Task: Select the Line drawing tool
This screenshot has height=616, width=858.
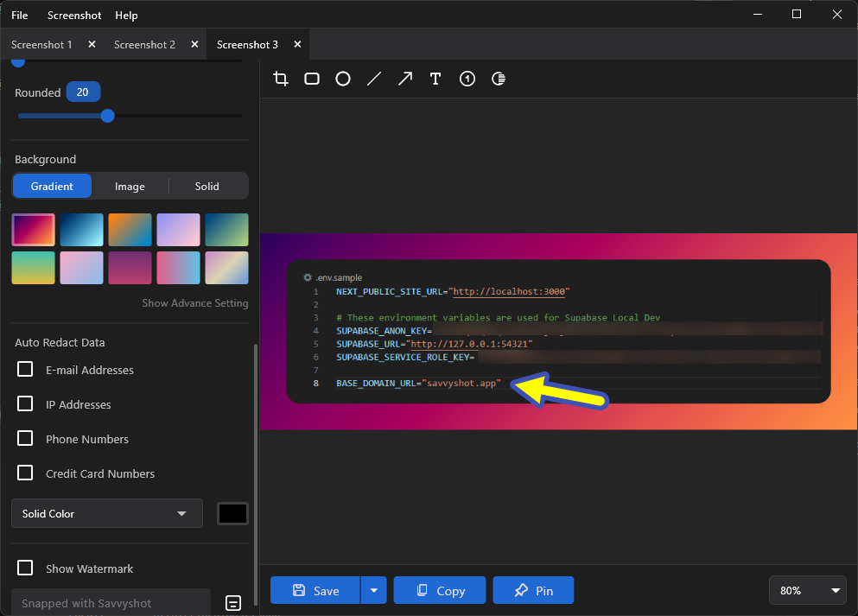Action: click(x=373, y=78)
